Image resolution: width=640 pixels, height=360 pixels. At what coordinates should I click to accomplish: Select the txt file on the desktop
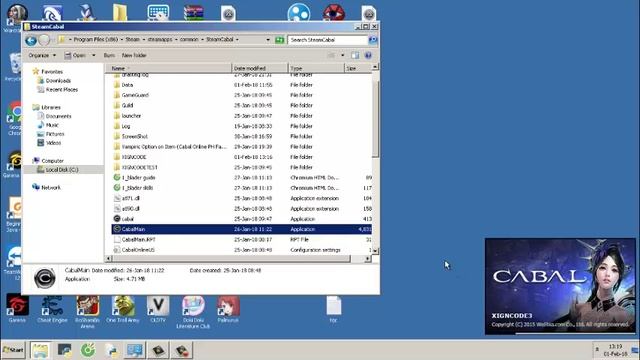(x=333, y=309)
